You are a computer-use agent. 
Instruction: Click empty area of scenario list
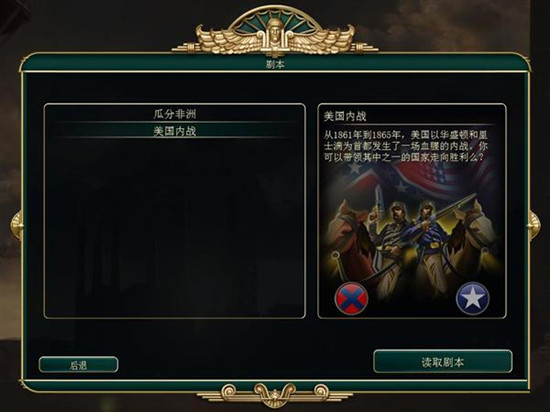click(175, 228)
